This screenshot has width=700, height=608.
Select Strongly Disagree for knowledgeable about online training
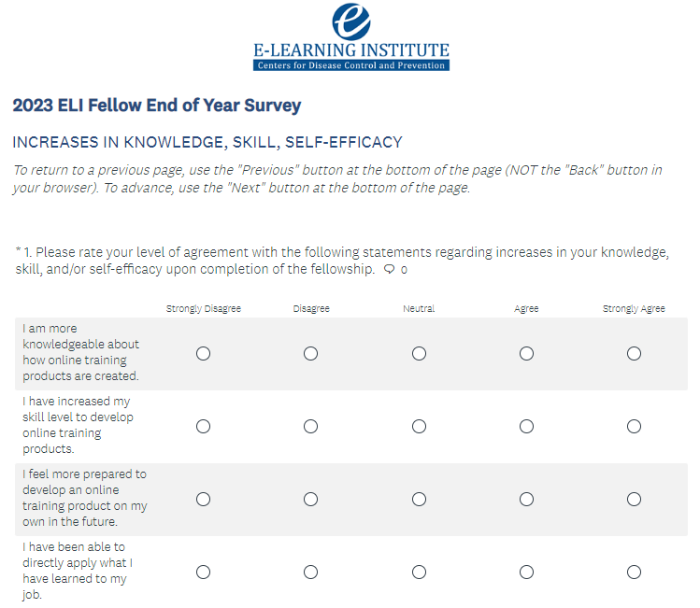pyautogui.click(x=203, y=353)
